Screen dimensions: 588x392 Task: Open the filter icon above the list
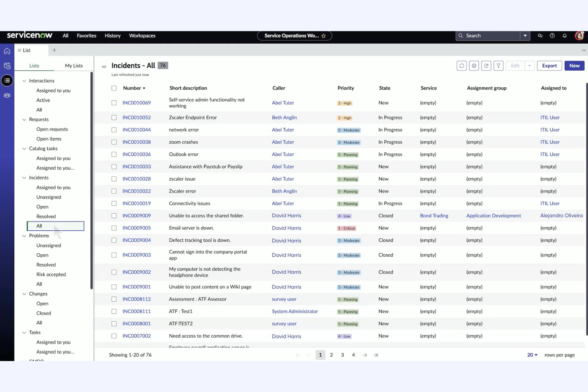pos(498,66)
